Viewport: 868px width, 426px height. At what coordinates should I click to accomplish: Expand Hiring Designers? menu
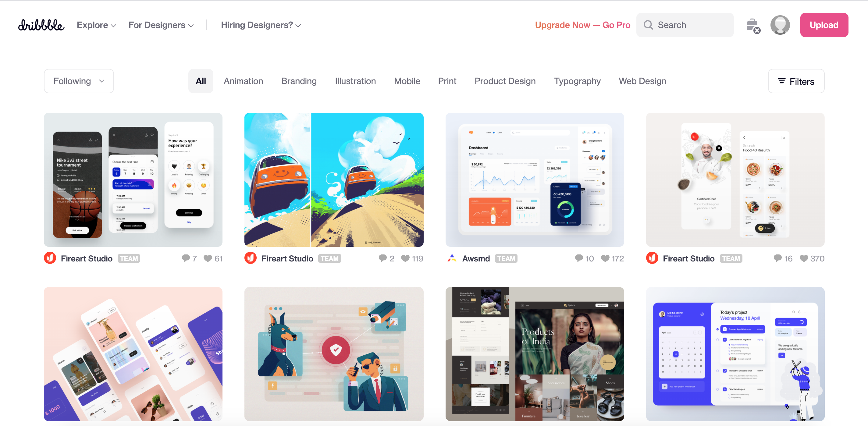click(261, 25)
